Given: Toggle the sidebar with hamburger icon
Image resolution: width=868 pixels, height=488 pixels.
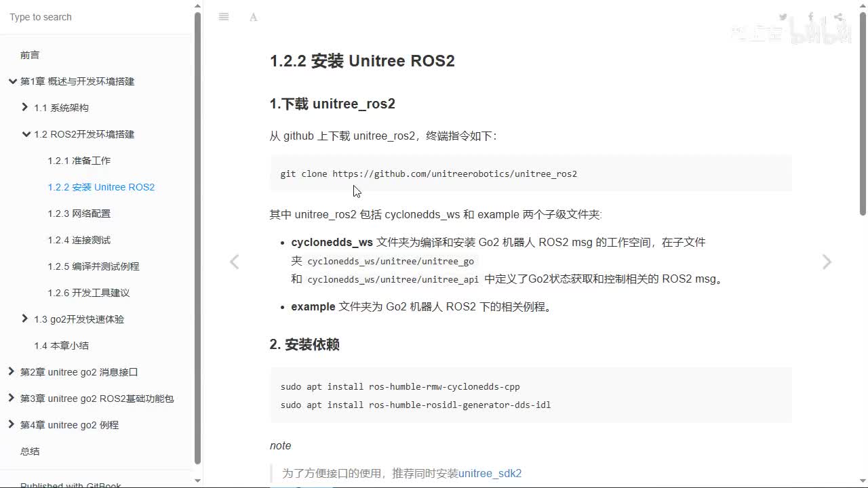Looking at the screenshot, I should pyautogui.click(x=224, y=17).
